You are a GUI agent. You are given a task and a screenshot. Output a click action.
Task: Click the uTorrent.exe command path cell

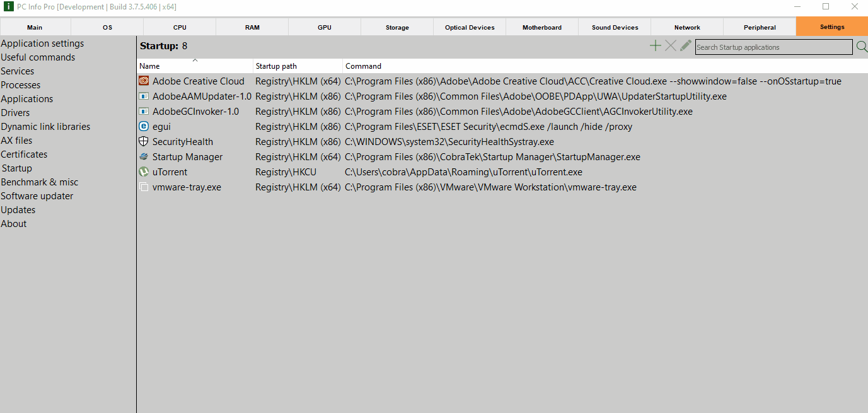pos(463,172)
